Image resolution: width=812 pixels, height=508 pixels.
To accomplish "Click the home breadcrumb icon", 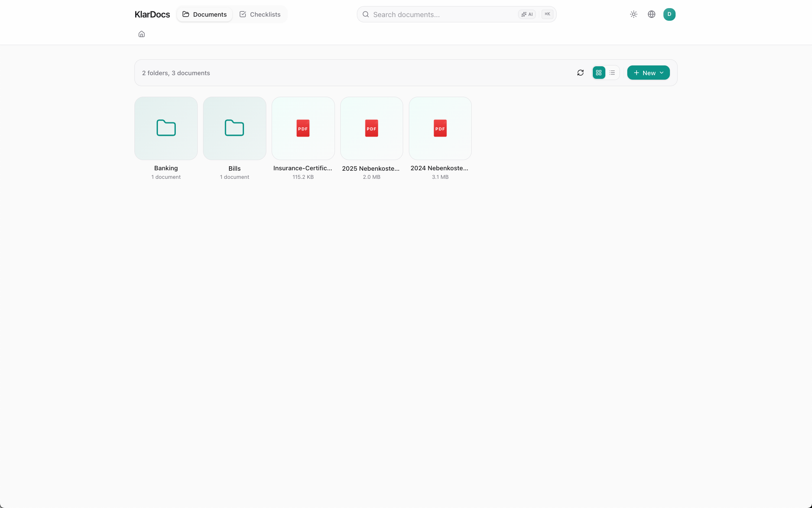I will point(141,34).
